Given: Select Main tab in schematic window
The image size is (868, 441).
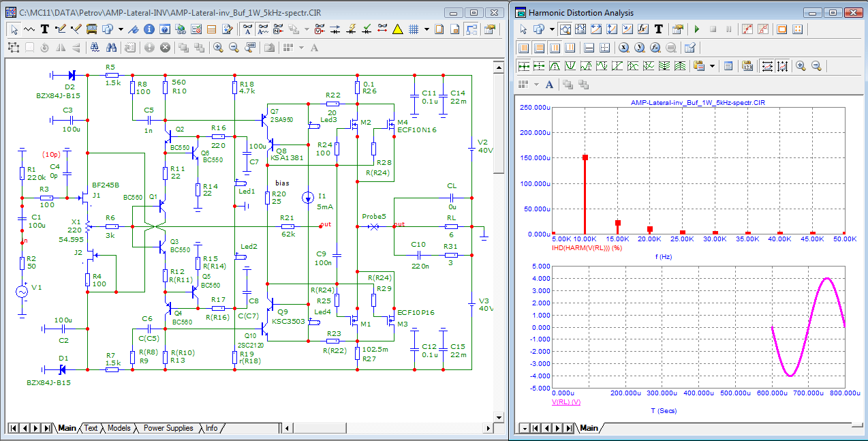Looking at the screenshot, I should (67, 428).
